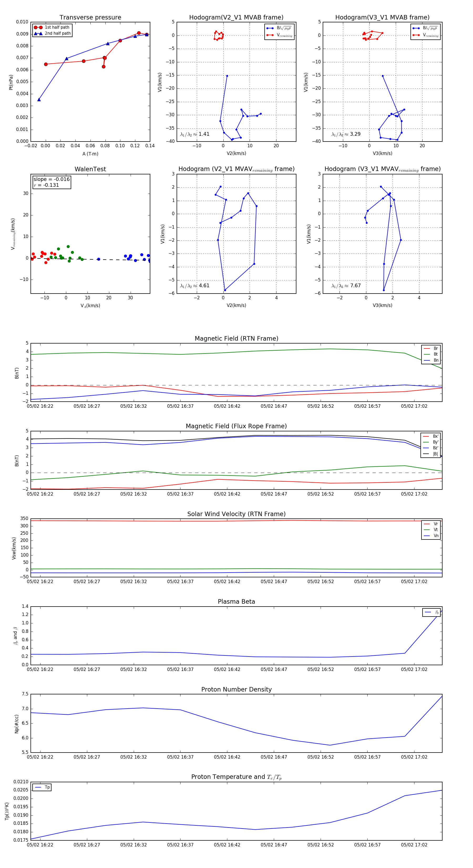The height and width of the screenshot is (868, 473).
Task: Click the '2nd half path' legend entry
Action: click(52, 33)
